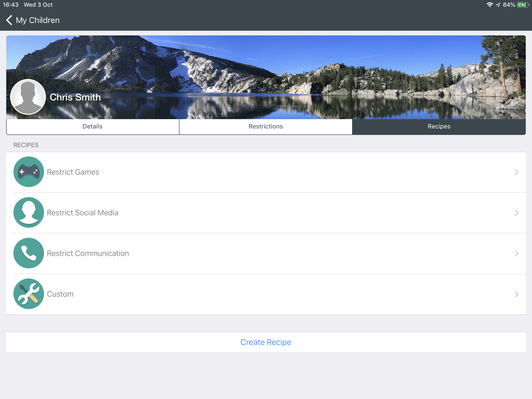Switch to the Details tab
532x399 pixels.
point(93,127)
